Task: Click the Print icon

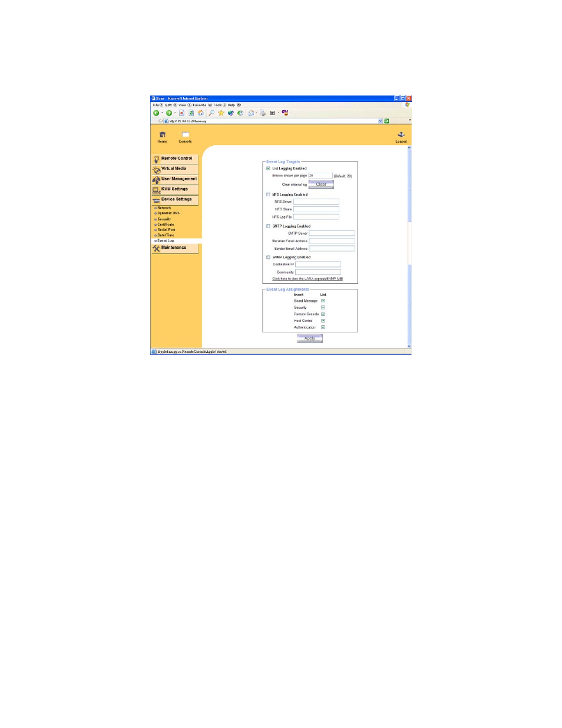Action: [263, 113]
